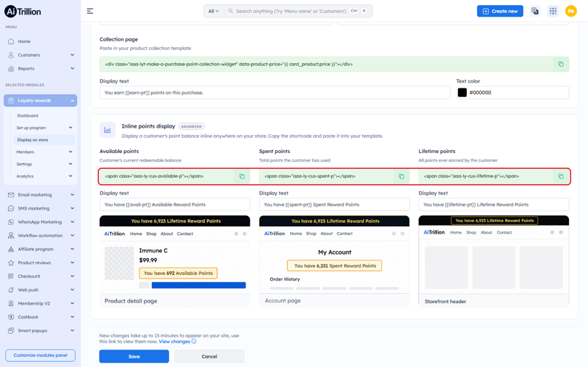Viewport: 588px width, 367px height.
Task: Open the All search filter dropdown
Action: click(213, 11)
